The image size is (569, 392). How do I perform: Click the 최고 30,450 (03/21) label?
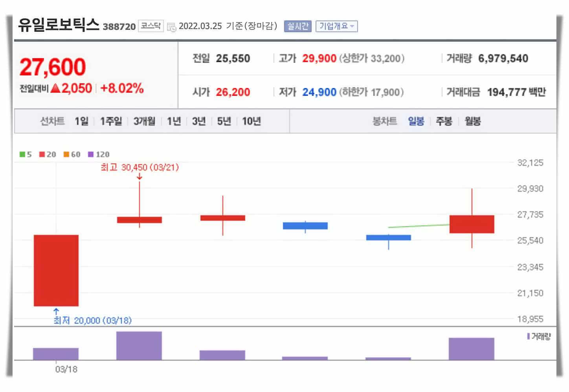pyautogui.click(x=140, y=168)
